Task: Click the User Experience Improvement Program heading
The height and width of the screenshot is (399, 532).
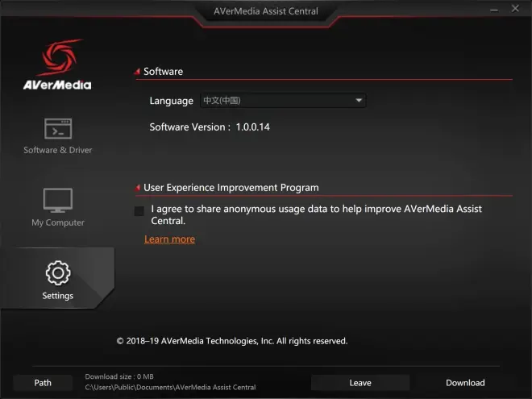Action: tap(231, 188)
